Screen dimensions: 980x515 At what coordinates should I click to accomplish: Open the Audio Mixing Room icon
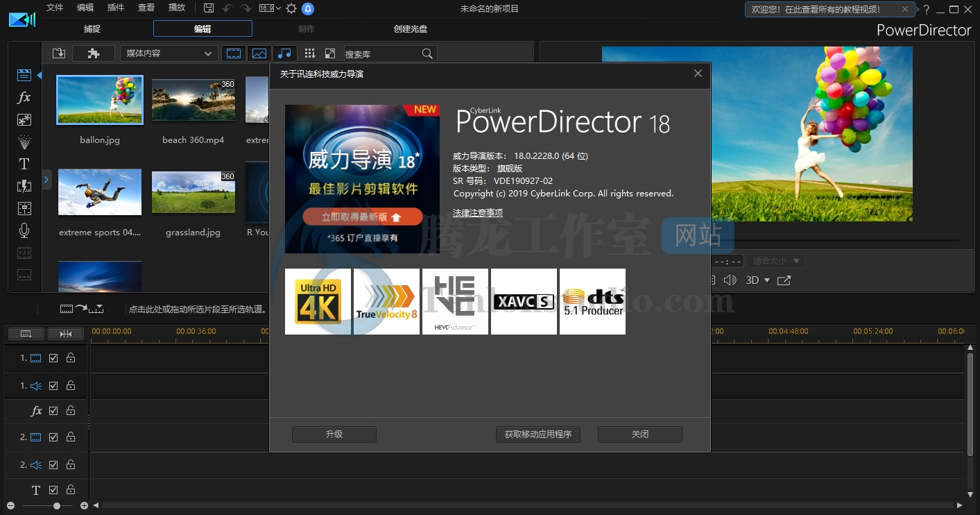click(24, 208)
